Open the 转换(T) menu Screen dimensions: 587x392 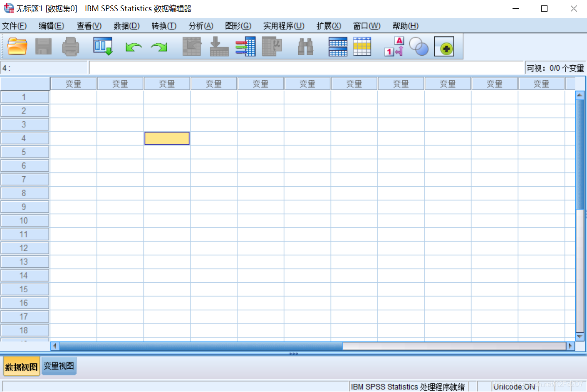pos(164,26)
